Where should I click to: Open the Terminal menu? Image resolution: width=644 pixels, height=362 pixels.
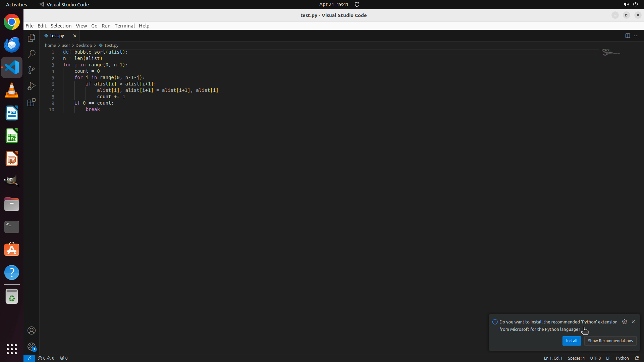point(124,26)
